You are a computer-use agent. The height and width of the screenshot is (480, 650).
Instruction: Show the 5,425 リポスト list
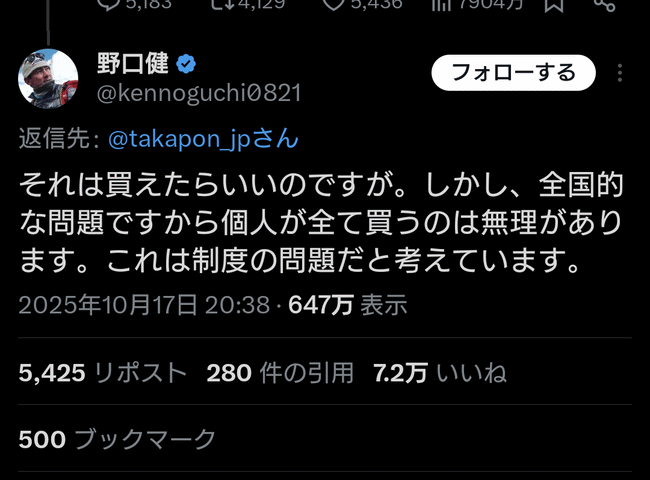tap(102, 372)
